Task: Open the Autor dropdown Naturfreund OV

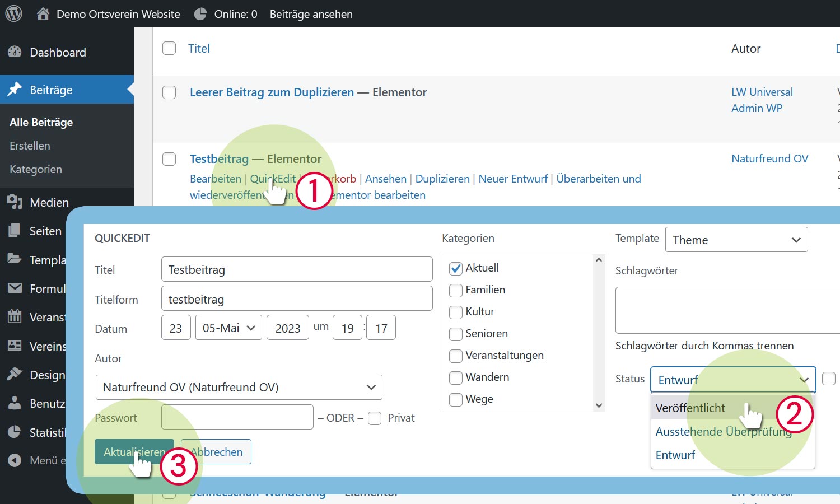Action: tap(239, 387)
